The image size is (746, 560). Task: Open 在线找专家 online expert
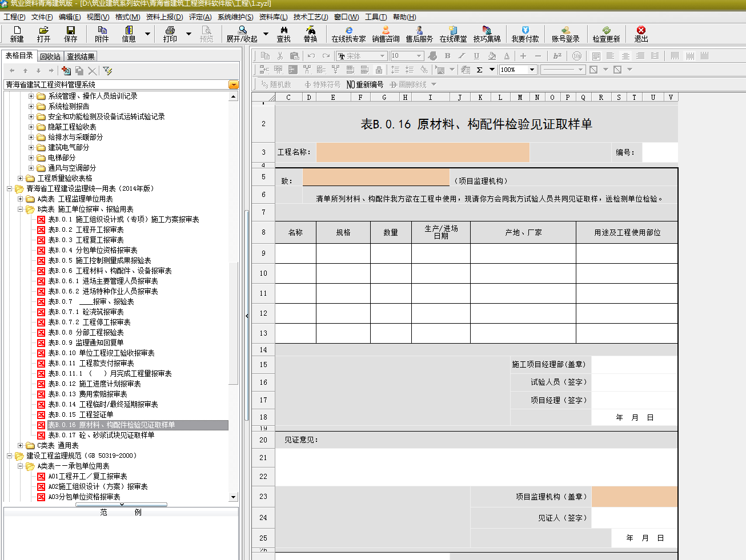(348, 34)
